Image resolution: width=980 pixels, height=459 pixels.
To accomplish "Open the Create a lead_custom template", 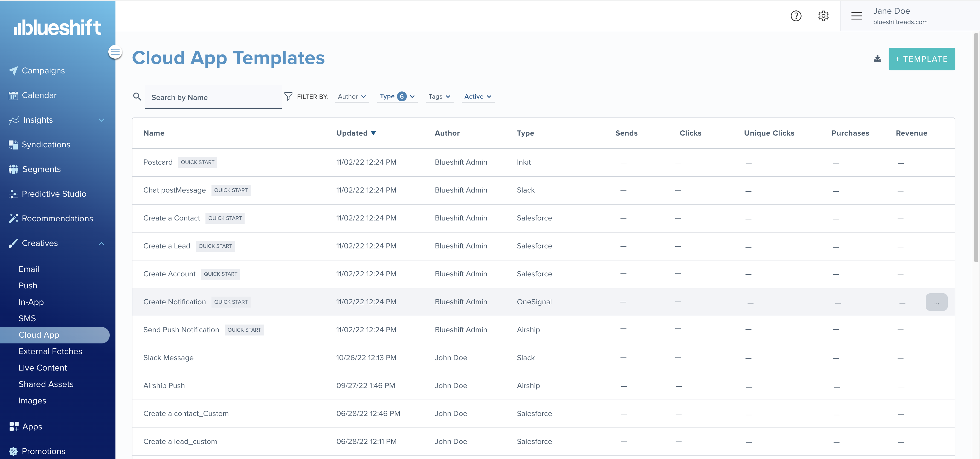I will pos(180,441).
